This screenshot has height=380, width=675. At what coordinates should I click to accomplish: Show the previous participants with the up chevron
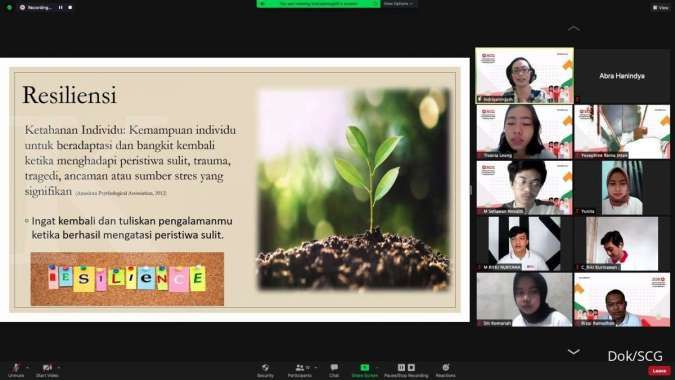pos(573,28)
